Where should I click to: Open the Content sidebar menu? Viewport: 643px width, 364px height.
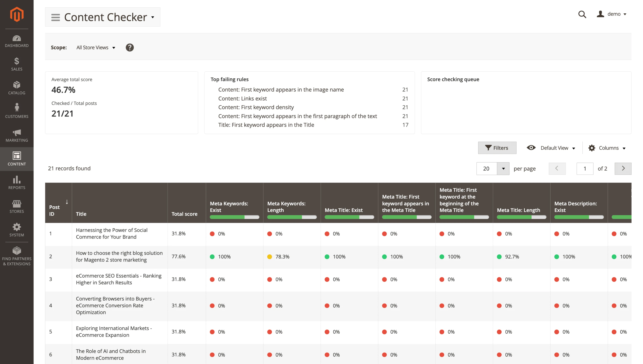point(17,159)
